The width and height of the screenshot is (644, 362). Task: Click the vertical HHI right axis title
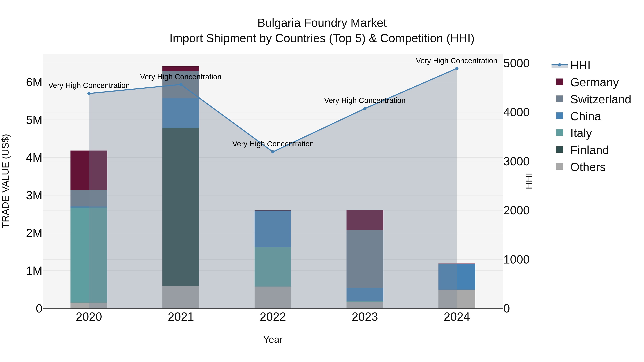click(529, 181)
